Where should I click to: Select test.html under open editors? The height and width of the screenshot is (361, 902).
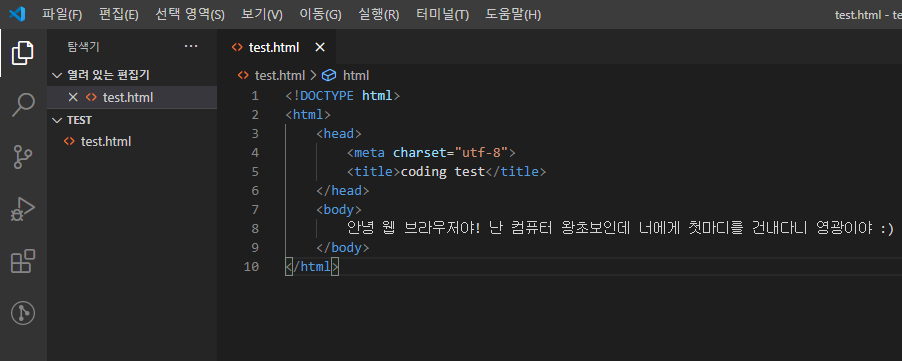(128, 98)
